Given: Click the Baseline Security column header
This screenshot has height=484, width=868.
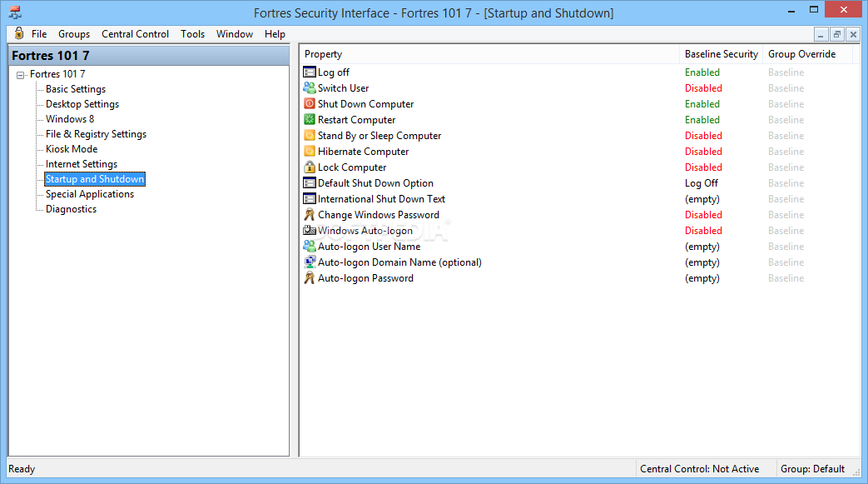Looking at the screenshot, I should coord(721,54).
